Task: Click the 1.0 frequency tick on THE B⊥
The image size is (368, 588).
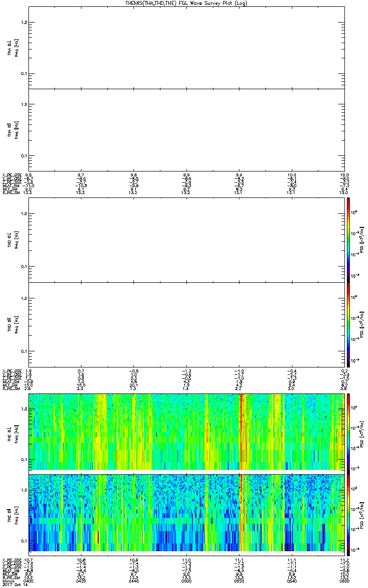Action: point(24,409)
